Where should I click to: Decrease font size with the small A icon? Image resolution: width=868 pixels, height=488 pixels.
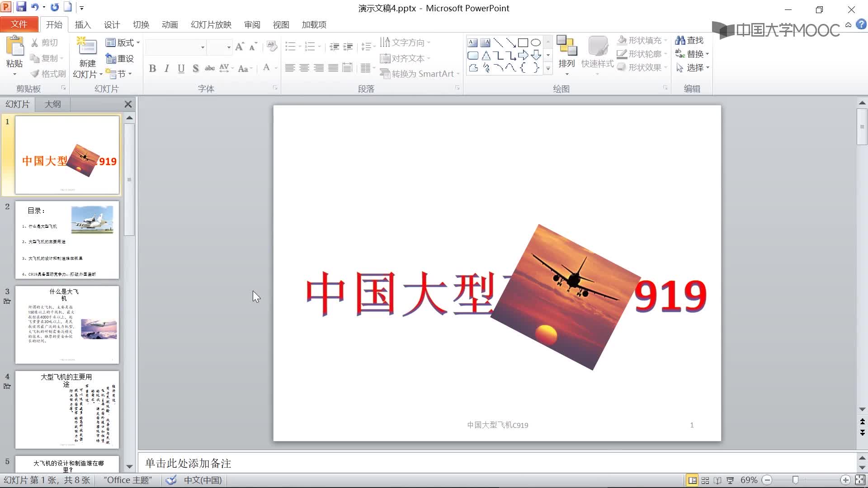click(x=253, y=47)
